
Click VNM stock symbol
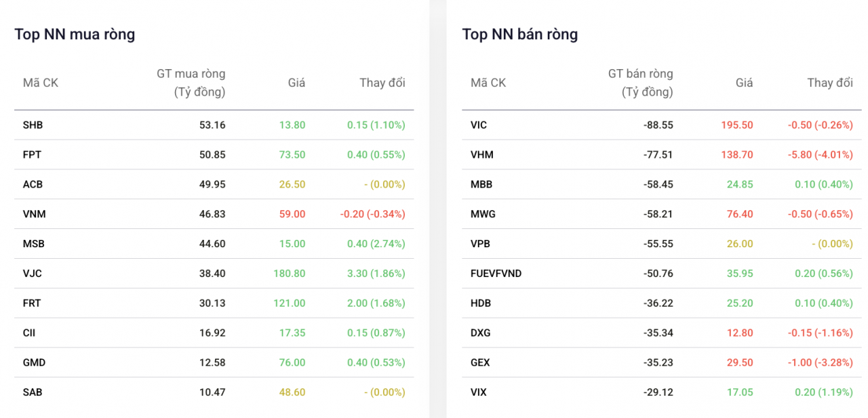point(34,214)
